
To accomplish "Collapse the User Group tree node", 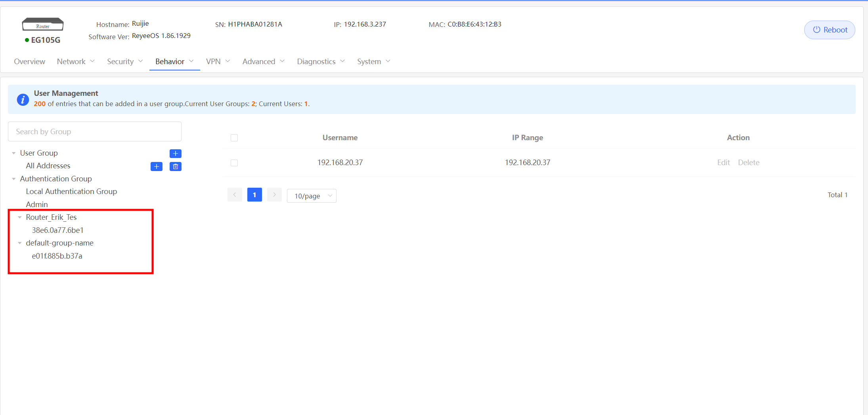I will point(14,153).
